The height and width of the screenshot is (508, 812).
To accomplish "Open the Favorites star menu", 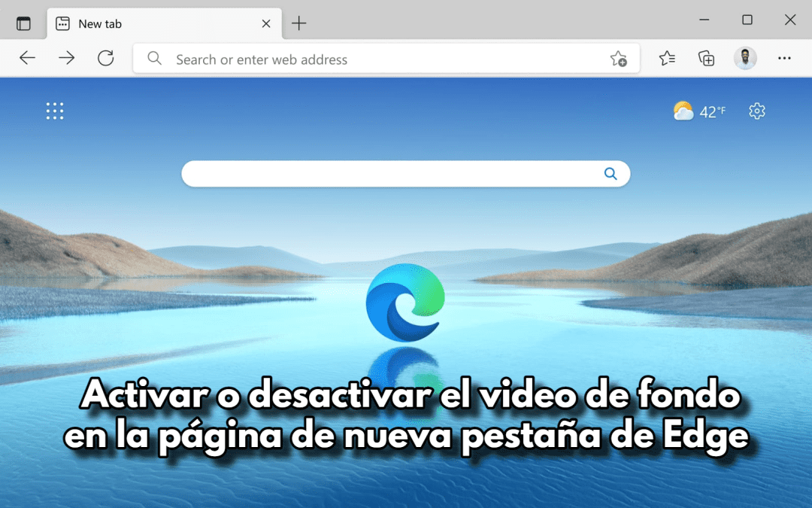I will click(x=666, y=58).
